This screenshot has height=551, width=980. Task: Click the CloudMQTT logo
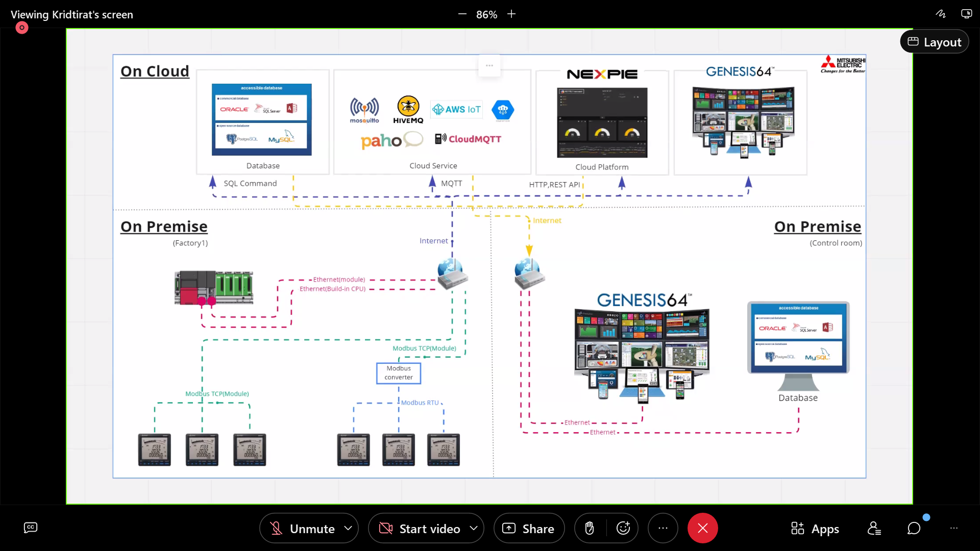[468, 139]
